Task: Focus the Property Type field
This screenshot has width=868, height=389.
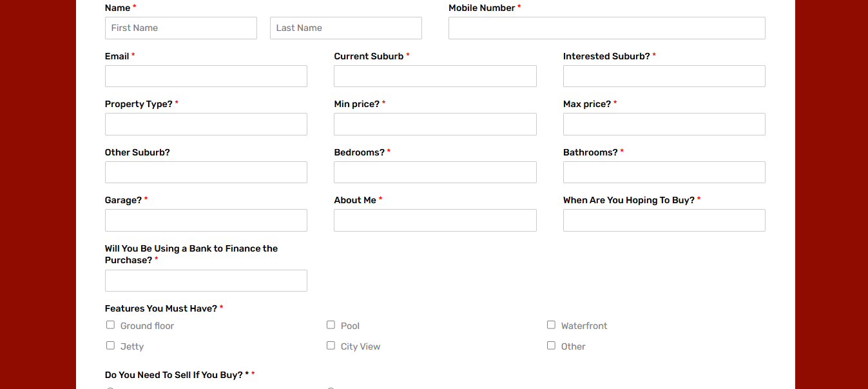Action: click(x=206, y=124)
